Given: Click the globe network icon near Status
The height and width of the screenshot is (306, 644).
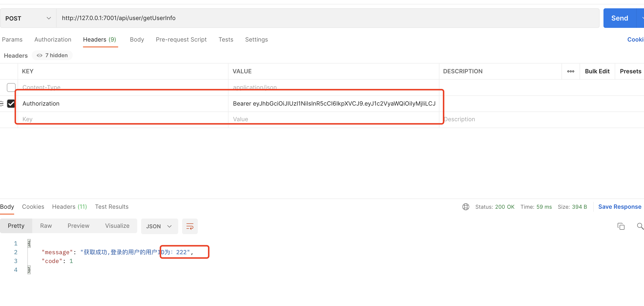Looking at the screenshot, I should (466, 207).
